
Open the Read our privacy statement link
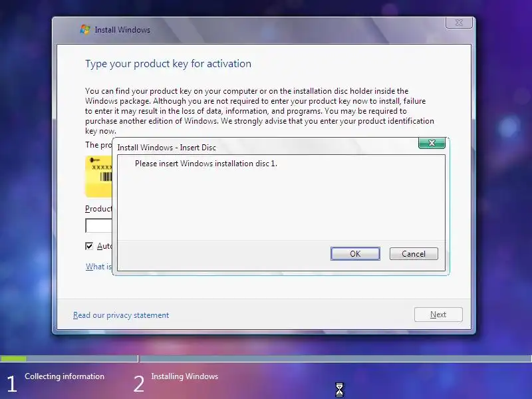point(121,315)
